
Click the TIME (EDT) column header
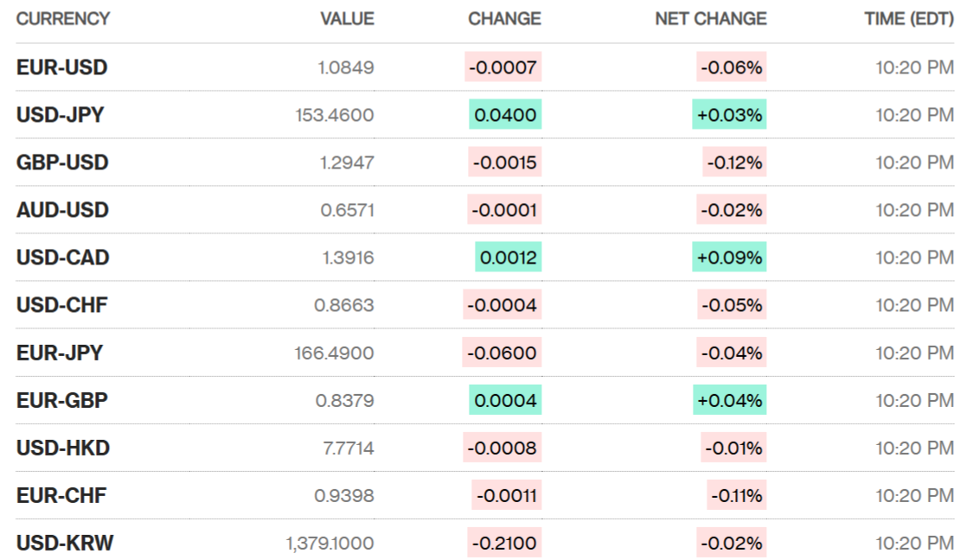click(908, 19)
